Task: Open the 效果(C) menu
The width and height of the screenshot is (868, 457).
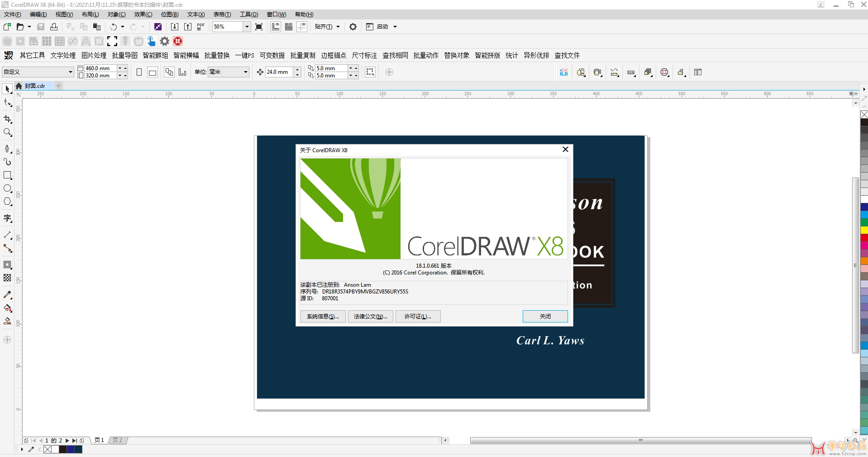Action: click(143, 14)
